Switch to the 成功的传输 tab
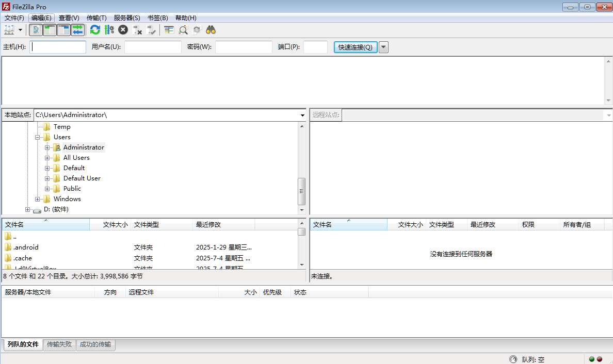The image size is (613, 364). tap(95, 344)
